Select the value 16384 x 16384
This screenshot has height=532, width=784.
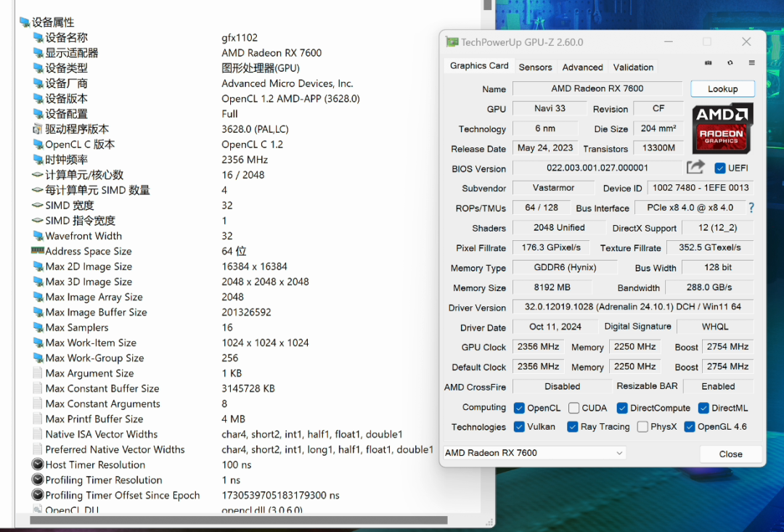(255, 266)
